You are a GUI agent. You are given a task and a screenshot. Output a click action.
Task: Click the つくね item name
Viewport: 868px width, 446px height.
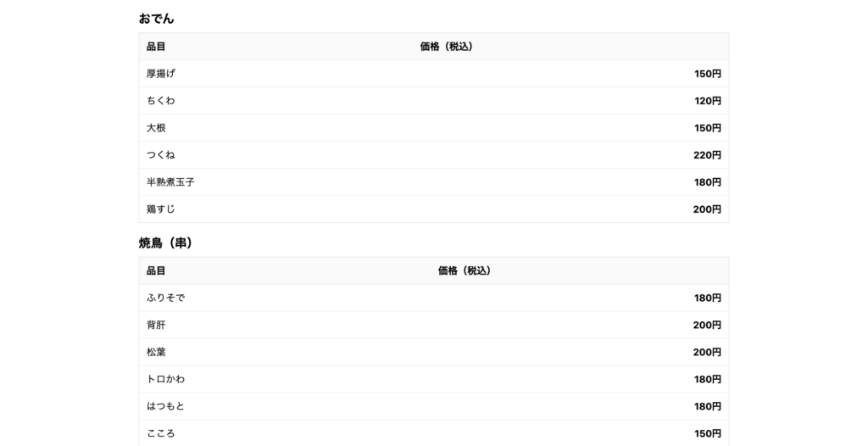click(x=161, y=155)
